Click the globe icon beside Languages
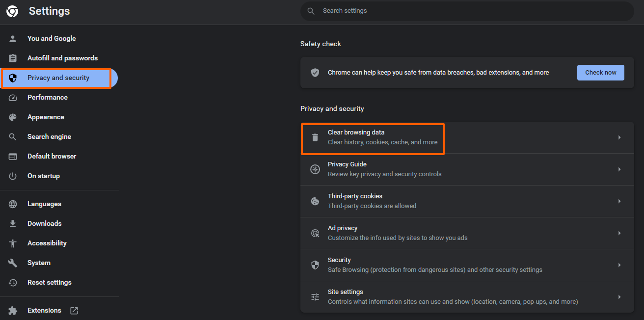Screen dimensions: 644x320 [13, 204]
